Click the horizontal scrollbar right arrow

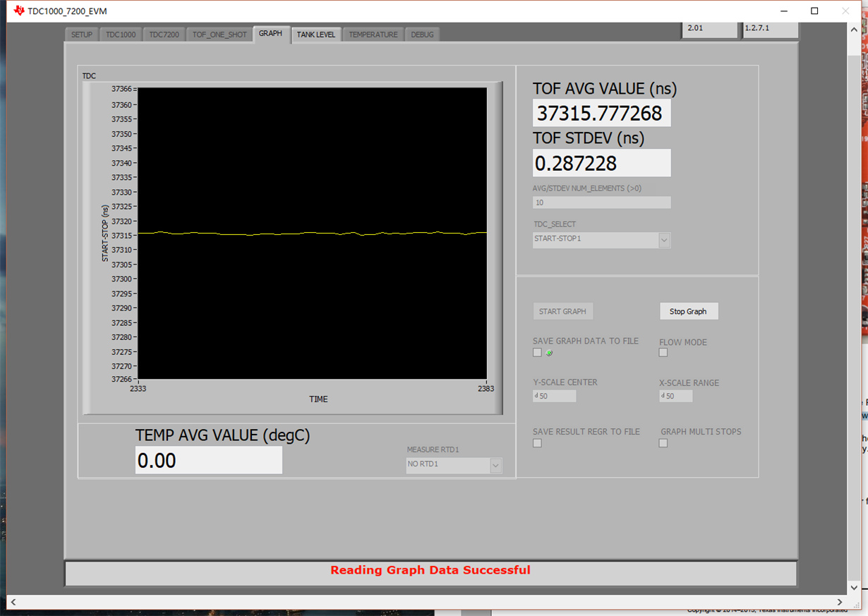click(x=840, y=602)
